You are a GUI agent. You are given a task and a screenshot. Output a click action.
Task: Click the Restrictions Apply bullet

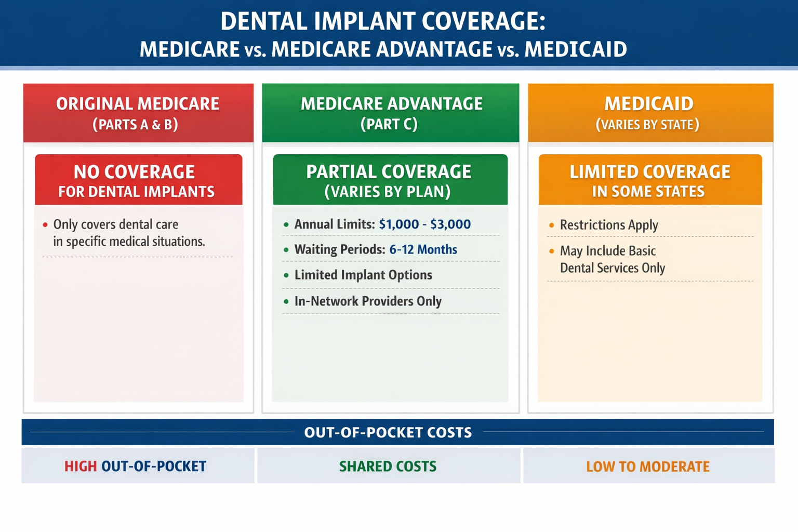click(x=608, y=225)
